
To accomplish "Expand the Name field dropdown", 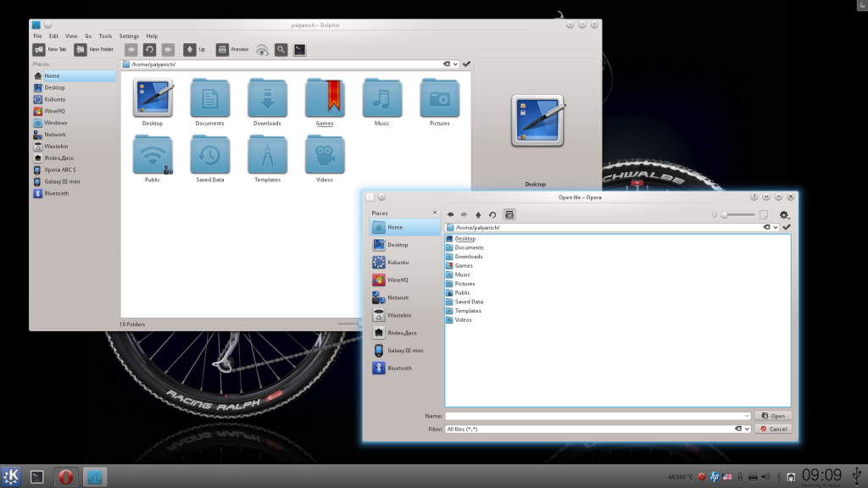I will pos(747,416).
